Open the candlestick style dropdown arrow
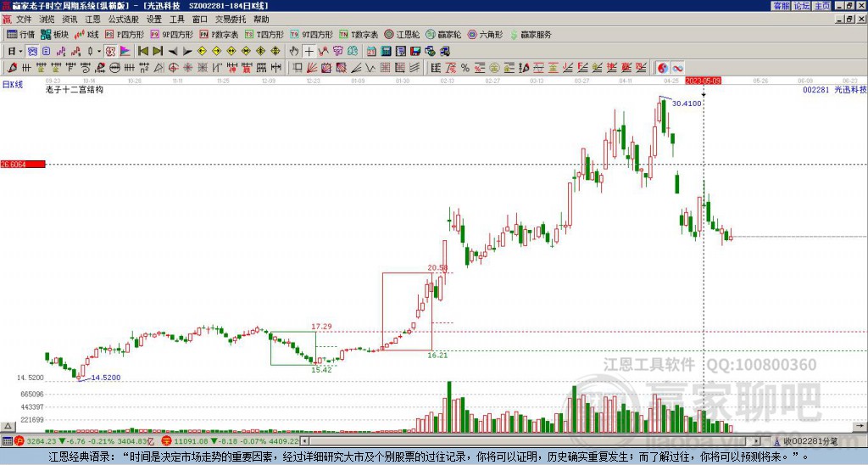868x465 pixels. coord(99,52)
